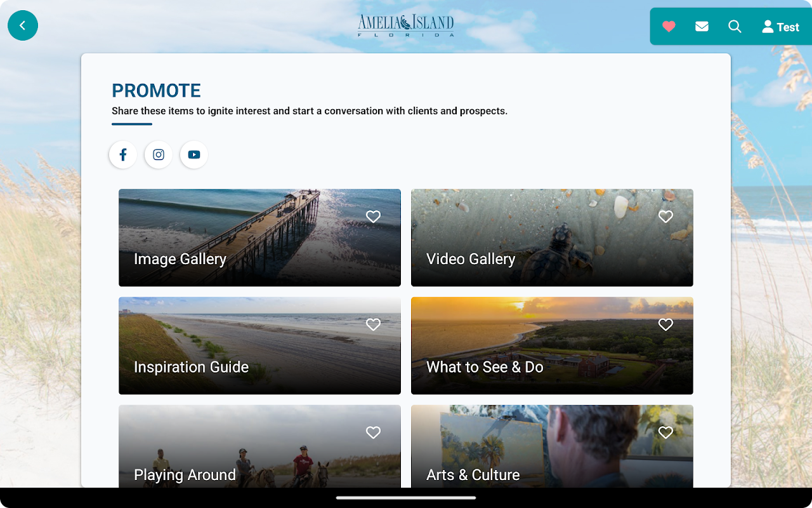Image resolution: width=812 pixels, height=508 pixels.
Task: Open the Test user profile
Action: click(780, 27)
